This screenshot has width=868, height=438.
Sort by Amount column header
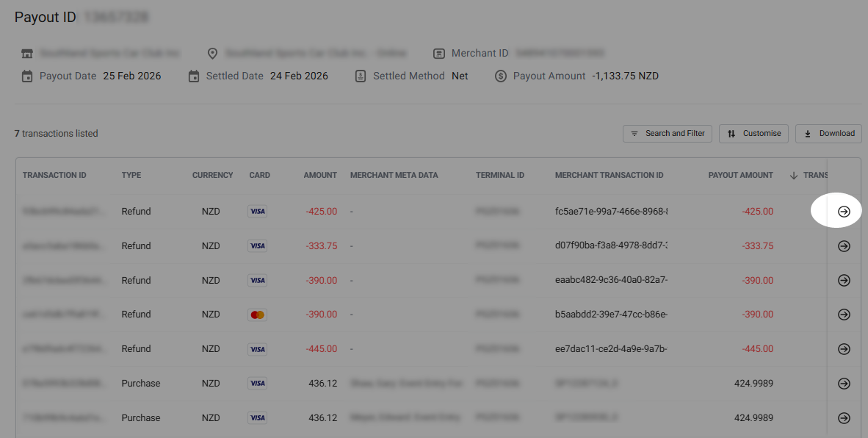[320, 175]
